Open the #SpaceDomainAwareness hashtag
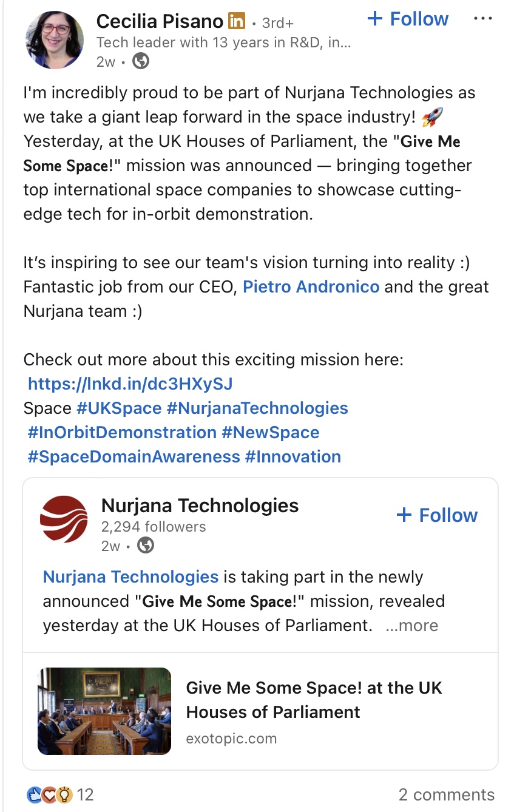 point(134,456)
